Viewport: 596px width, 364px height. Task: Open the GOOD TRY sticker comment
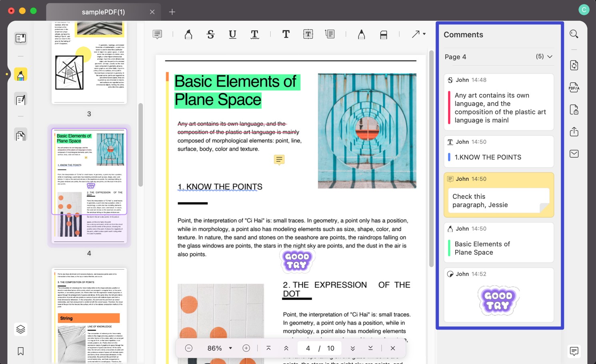click(x=498, y=295)
